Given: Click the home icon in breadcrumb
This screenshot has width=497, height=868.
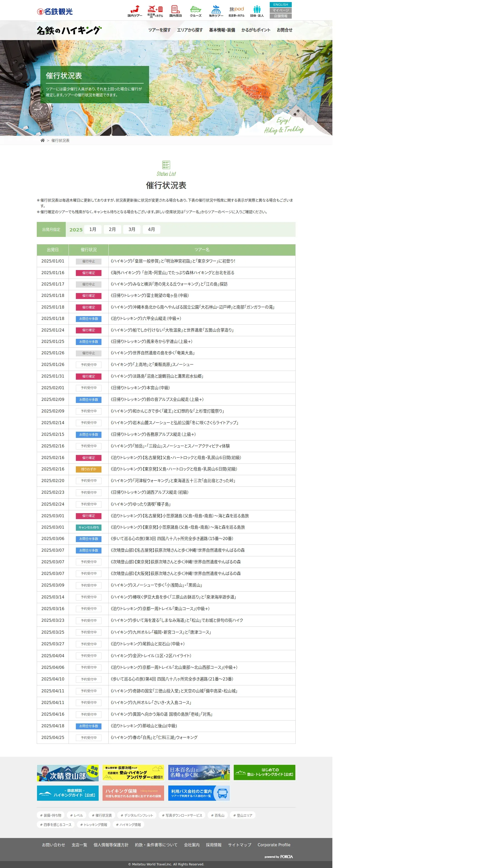Looking at the screenshot, I should click(x=43, y=140).
